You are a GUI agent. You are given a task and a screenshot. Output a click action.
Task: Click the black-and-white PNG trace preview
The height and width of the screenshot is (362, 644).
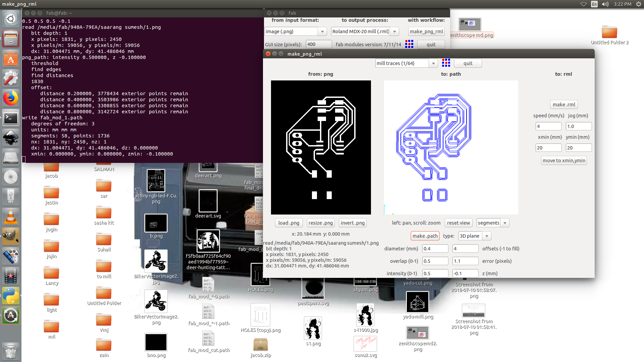(321, 147)
